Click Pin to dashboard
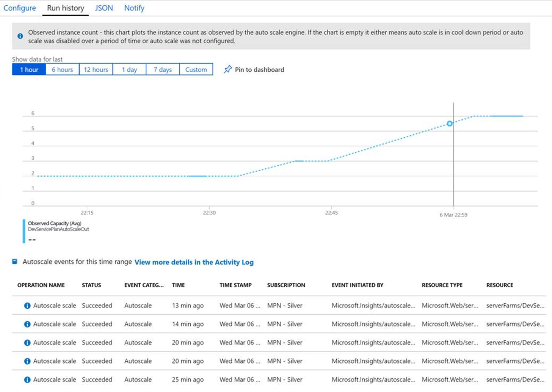This screenshot has height=392, width=552. tap(259, 69)
